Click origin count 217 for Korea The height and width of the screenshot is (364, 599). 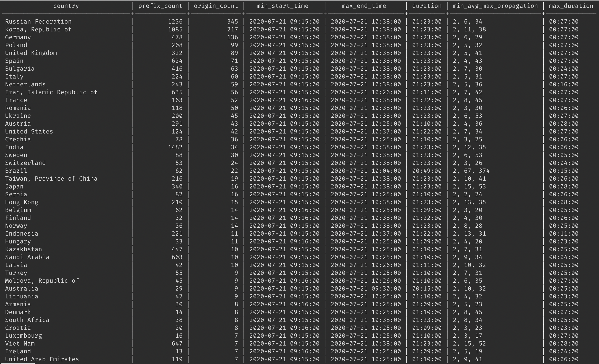233,29
